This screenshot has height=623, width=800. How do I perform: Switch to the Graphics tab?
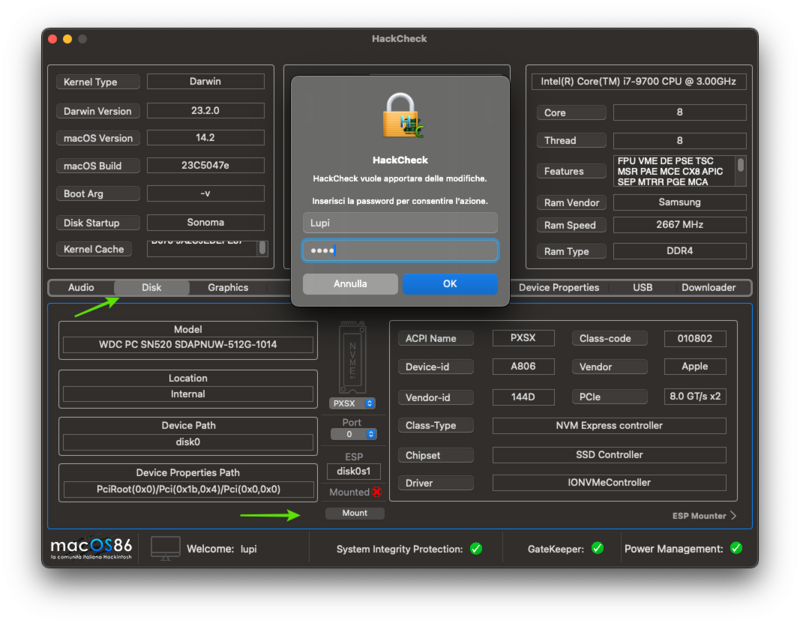228,287
